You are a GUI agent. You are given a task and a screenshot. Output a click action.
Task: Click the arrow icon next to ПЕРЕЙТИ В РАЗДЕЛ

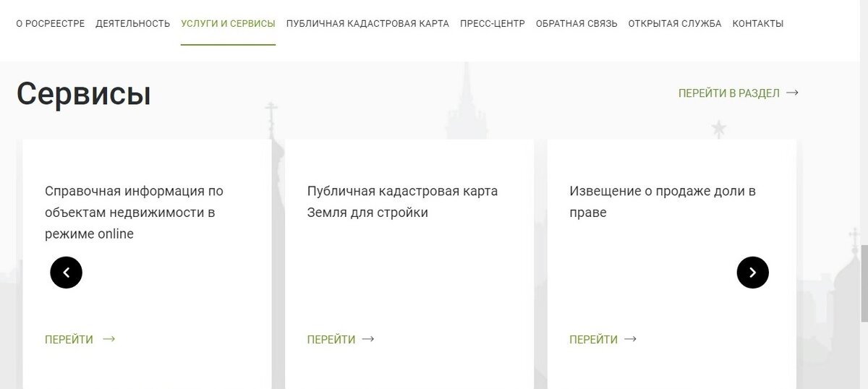tap(792, 93)
